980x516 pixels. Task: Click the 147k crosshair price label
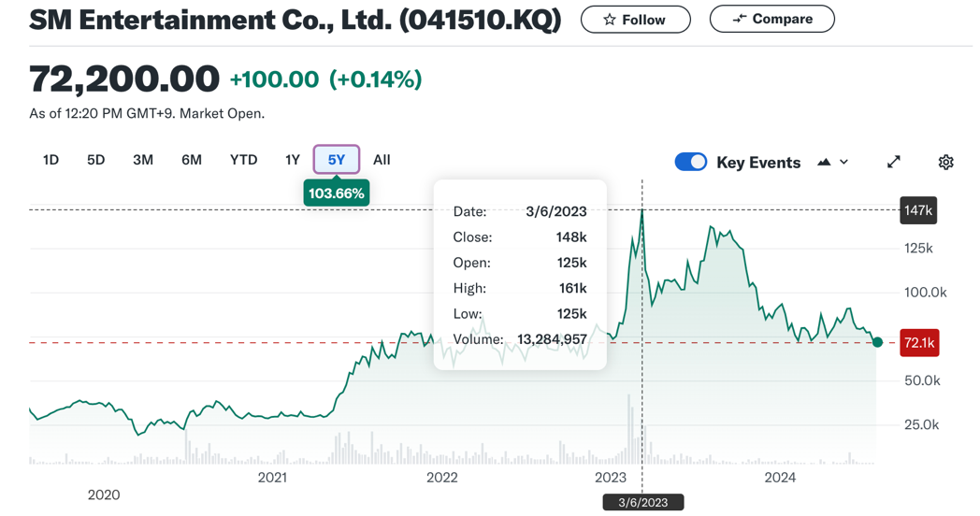pyautogui.click(x=917, y=210)
